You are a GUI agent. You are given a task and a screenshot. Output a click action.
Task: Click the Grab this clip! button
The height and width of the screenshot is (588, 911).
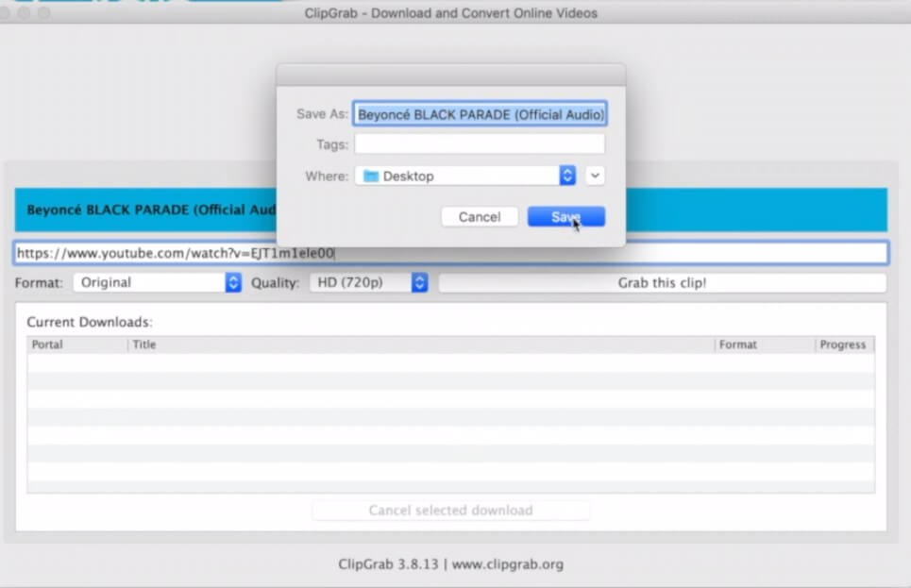tap(663, 283)
